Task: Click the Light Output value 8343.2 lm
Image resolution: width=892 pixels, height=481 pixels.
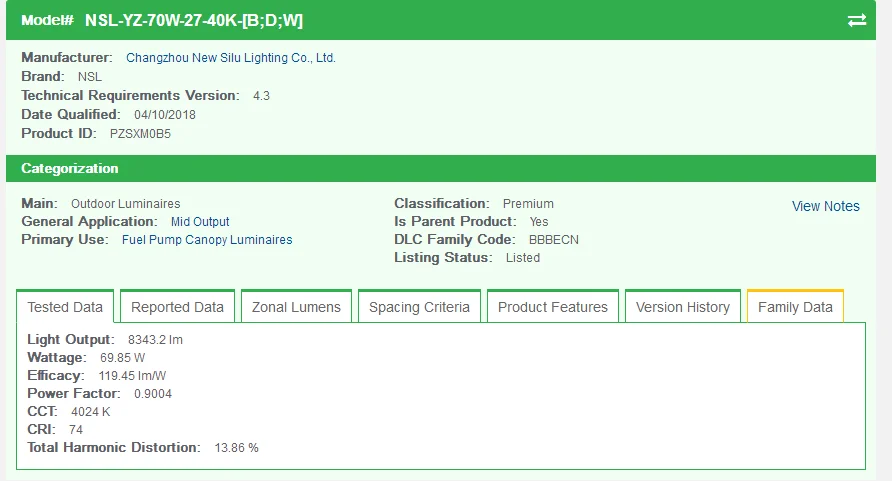Action: (155, 340)
